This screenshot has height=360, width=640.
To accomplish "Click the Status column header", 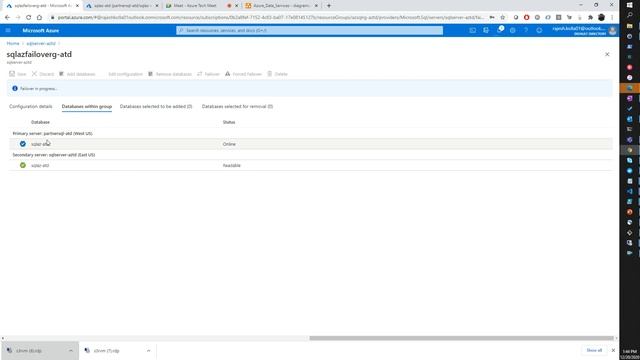I will pyautogui.click(x=229, y=122).
